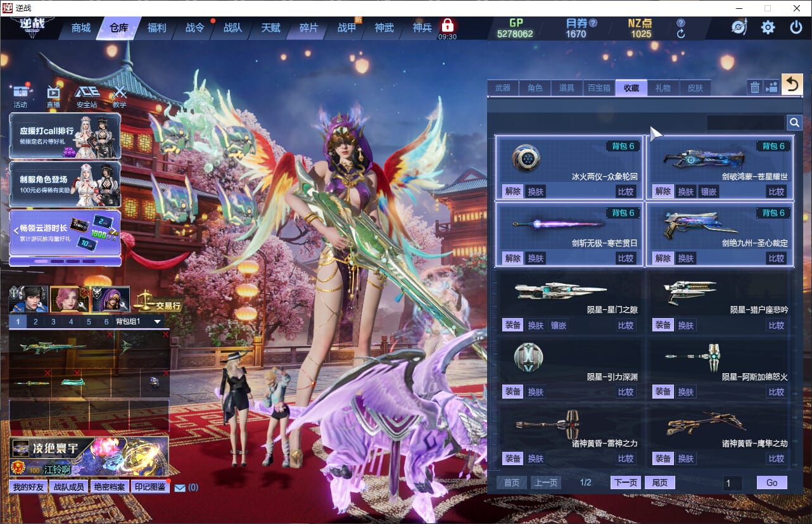Open 战队成员 team members

tap(69, 487)
